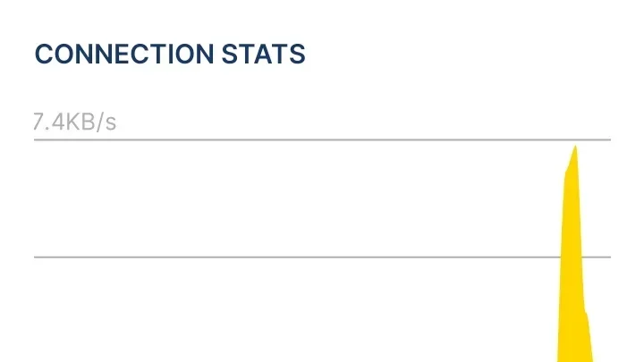Click the left end of the middle gridline
644x362 pixels.
click(x=38, y=257)
